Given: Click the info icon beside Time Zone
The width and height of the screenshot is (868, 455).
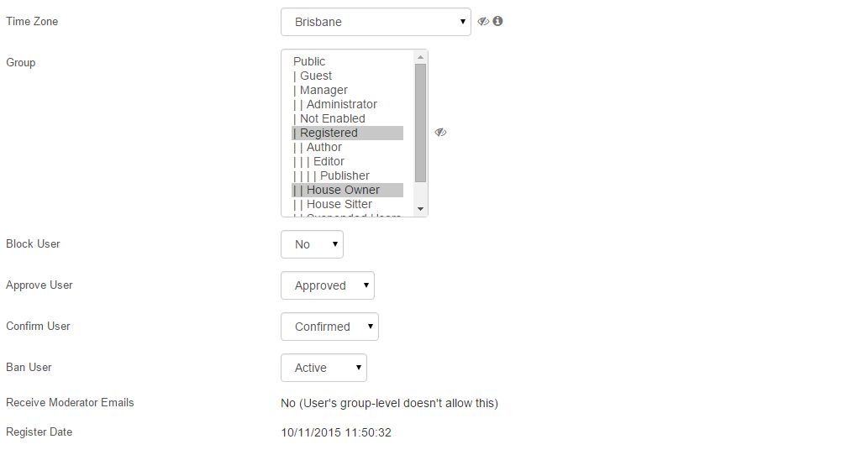Looking at the screenshot, I should [497, 21].
